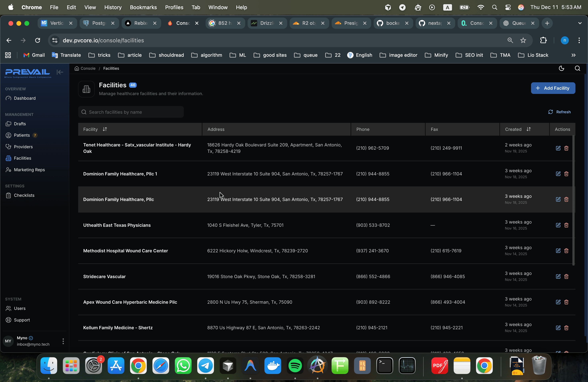Open the Myno account options menu
The height and width of the screenshot is (382, 588).
(63, 341)
